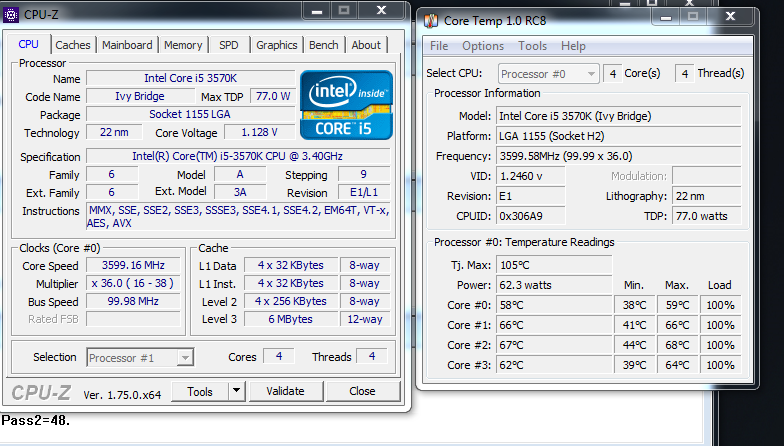The image size is (784, 446).
Task: Click the Max TDP value '77.0 W'
Action: click(272, 96)
